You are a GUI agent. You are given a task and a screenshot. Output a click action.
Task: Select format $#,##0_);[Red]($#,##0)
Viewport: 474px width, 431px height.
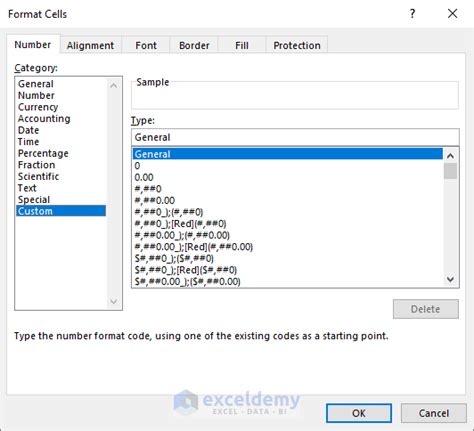coord(288,270)
